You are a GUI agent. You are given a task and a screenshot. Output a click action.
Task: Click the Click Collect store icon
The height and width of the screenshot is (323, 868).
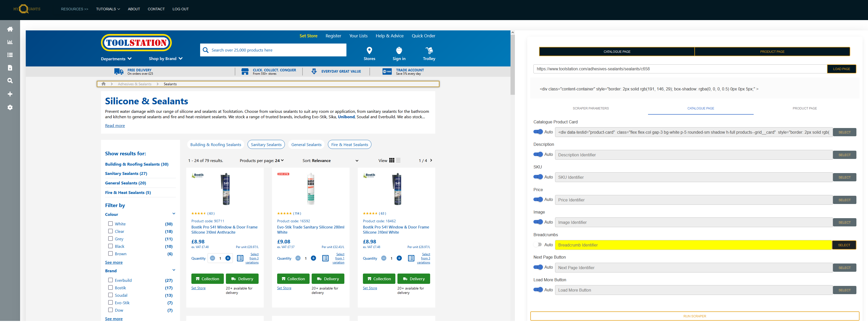(x=245, y=72)
